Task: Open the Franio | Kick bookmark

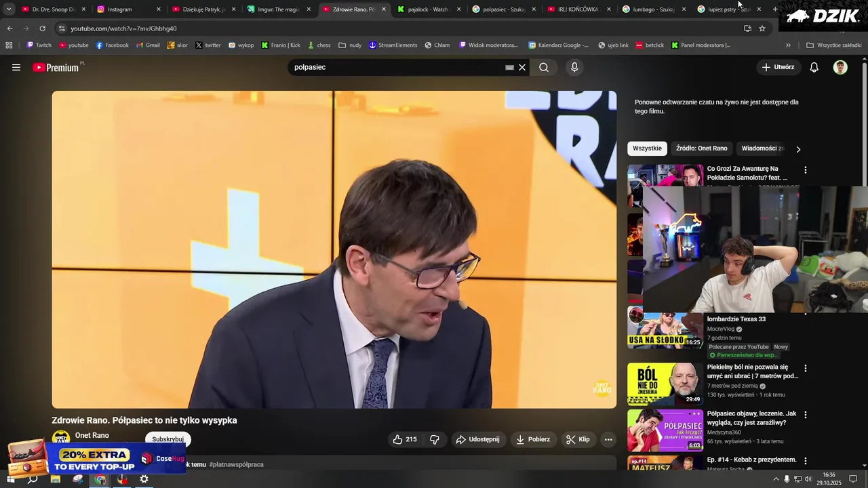Action: (281, 45)
